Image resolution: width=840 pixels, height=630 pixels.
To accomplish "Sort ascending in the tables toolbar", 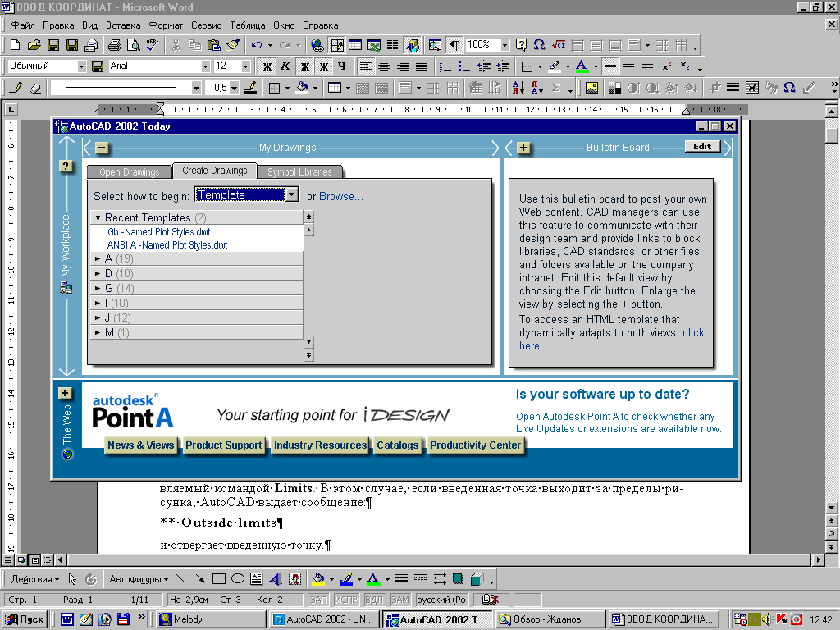I will [518, 88].
